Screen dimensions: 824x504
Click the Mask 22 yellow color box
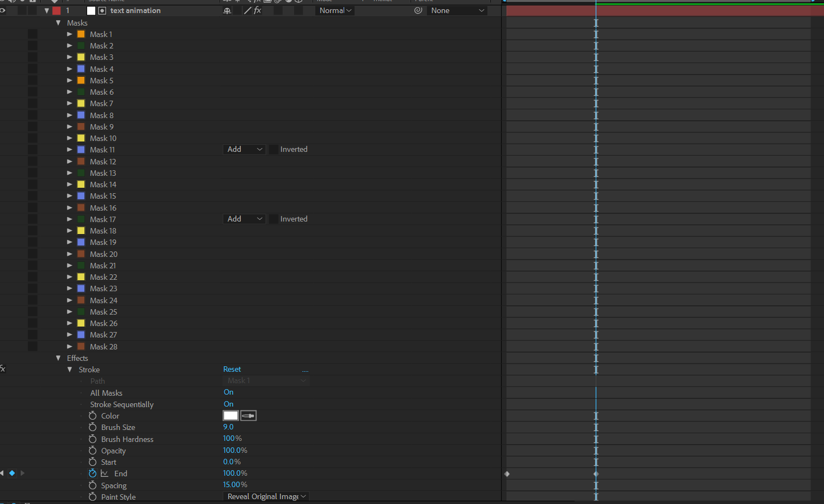(81, 277)
